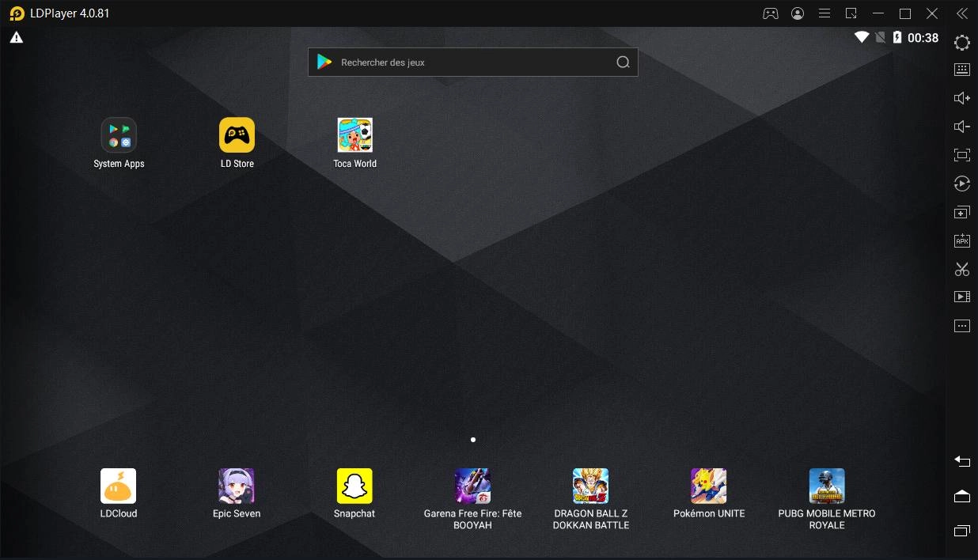Launch DRAGON BALL Z DOKKAN BATTLE
This screenshot has height=560, width=978.
[591, 486]
